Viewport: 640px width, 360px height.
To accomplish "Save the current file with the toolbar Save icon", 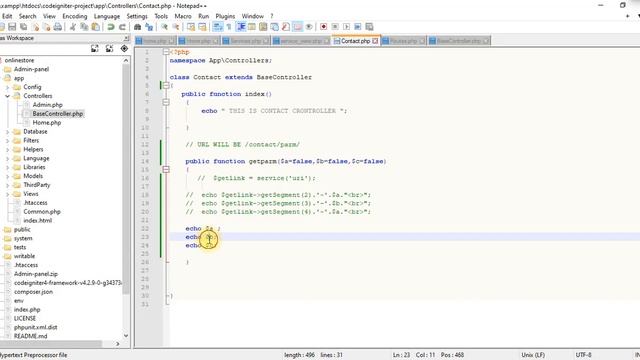I will (x=12, y=27).
